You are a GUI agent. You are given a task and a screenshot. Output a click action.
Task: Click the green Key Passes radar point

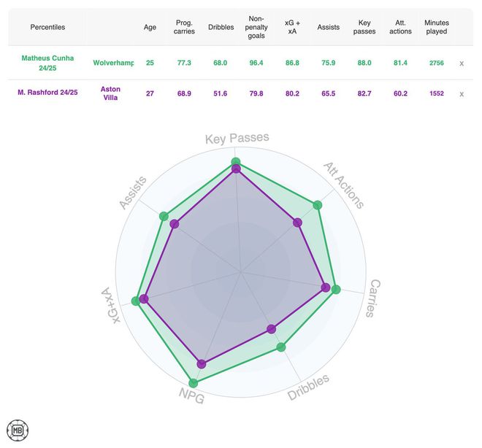pos(235,162)
